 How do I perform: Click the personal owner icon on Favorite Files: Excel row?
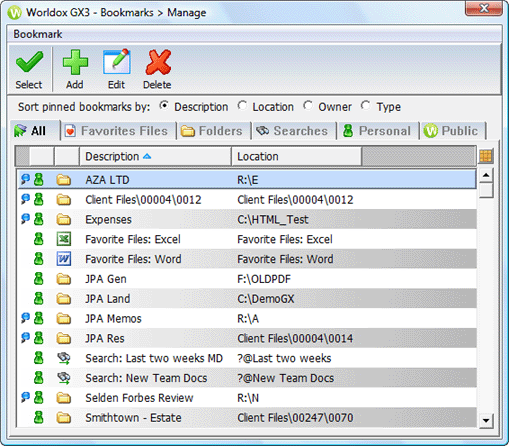39,239
